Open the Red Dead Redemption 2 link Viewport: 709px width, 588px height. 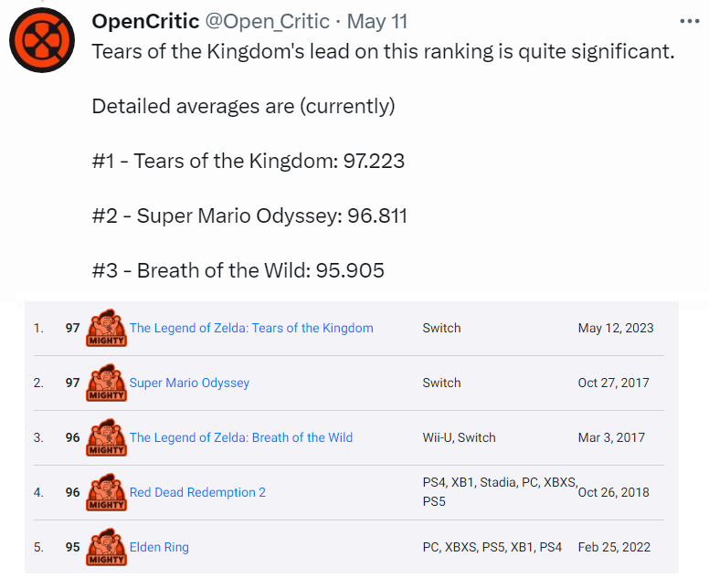(x=197, y=492)
